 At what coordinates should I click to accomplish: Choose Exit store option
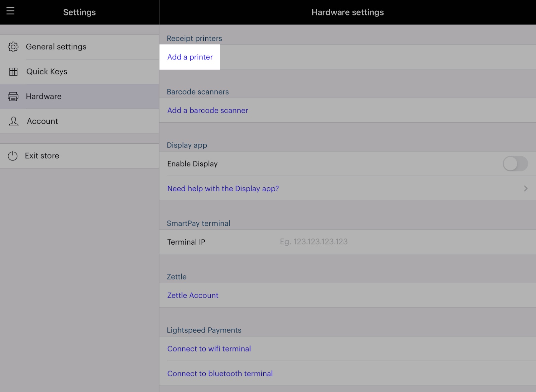[42, 156]
